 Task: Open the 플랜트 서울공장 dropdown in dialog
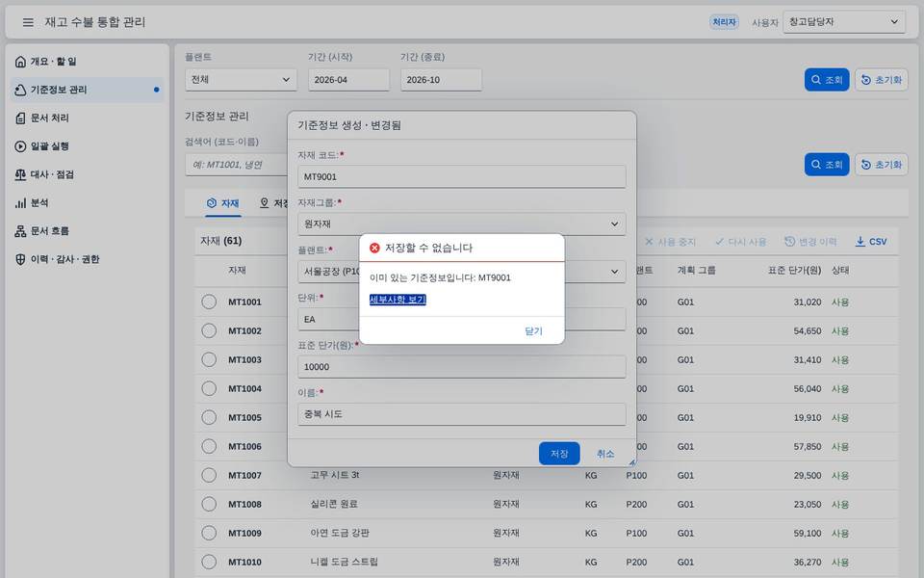[461, 272]
